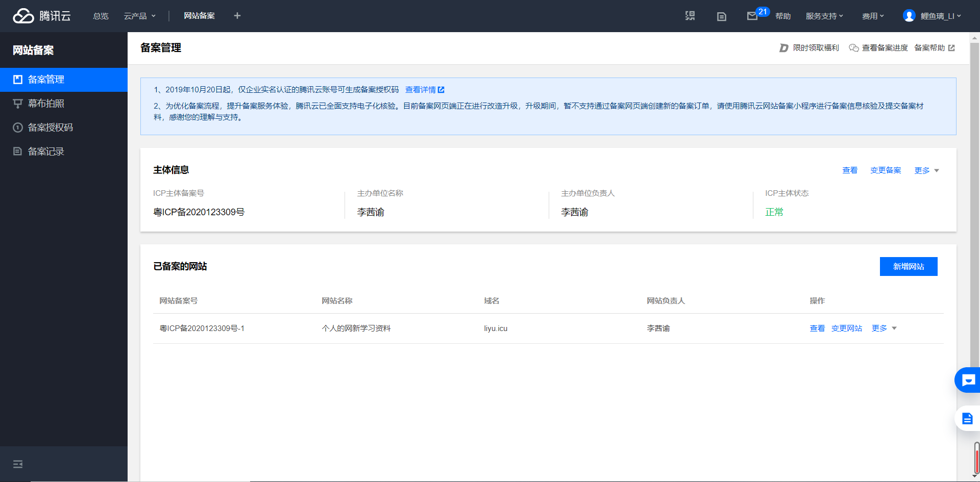Expand the 云产品 dropdown
Image resolution: width=980 pixels, height=482 pixels.
pyautogui.click(x=140, y=16)
